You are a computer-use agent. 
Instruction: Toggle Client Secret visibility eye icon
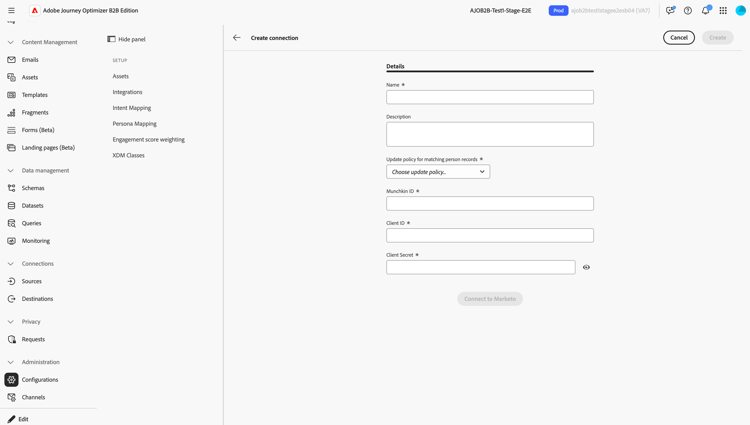(x=586, y=267)
